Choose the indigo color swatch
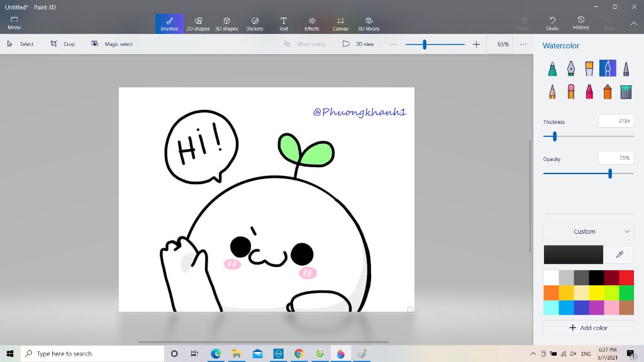Viewport: 644px width, 362px height. [x=581, y=307]
